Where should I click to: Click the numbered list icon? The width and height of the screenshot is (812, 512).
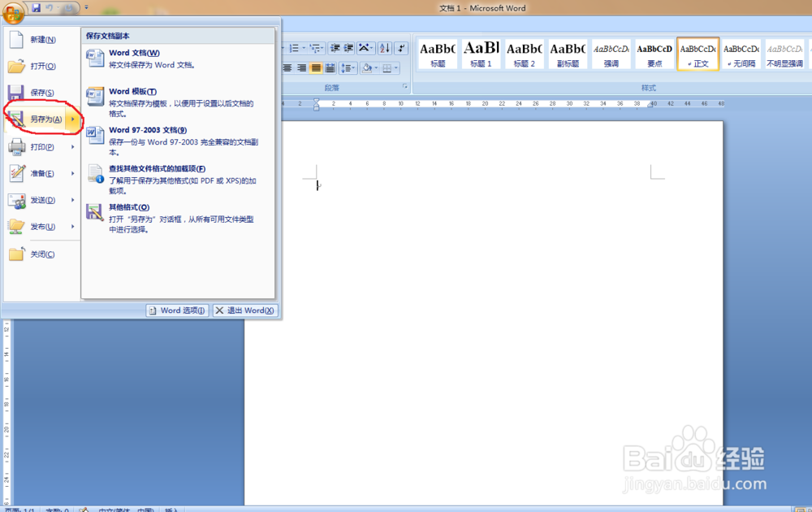(x=294, y=48)
